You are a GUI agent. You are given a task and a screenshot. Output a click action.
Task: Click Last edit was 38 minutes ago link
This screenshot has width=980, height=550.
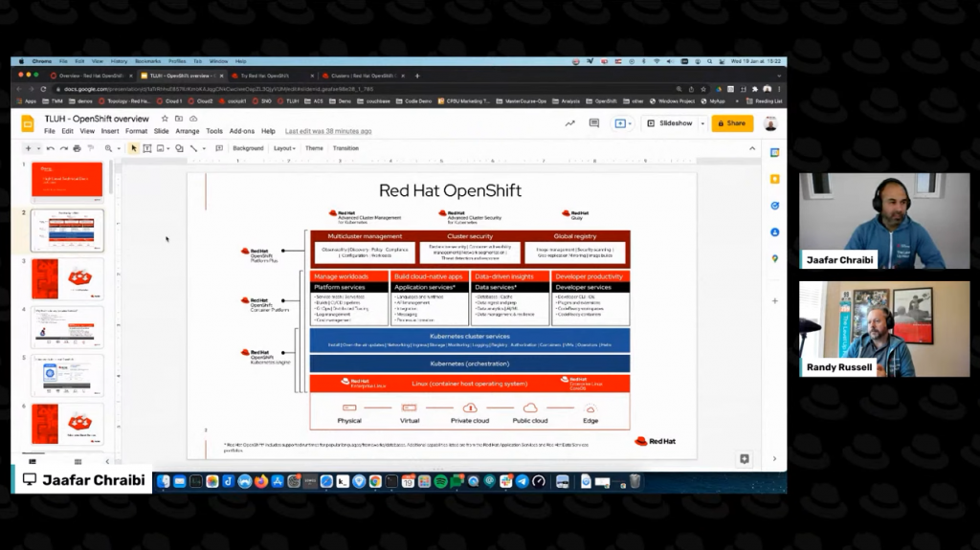(328, 131)
